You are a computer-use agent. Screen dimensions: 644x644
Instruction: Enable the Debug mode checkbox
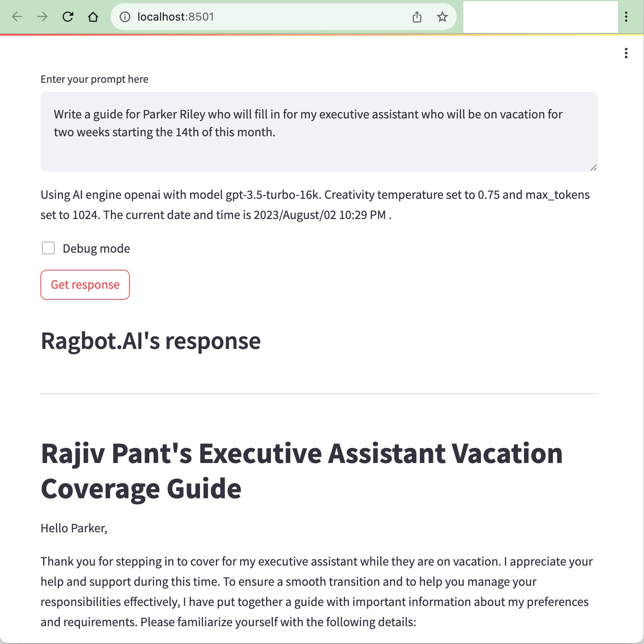point(48,248)
